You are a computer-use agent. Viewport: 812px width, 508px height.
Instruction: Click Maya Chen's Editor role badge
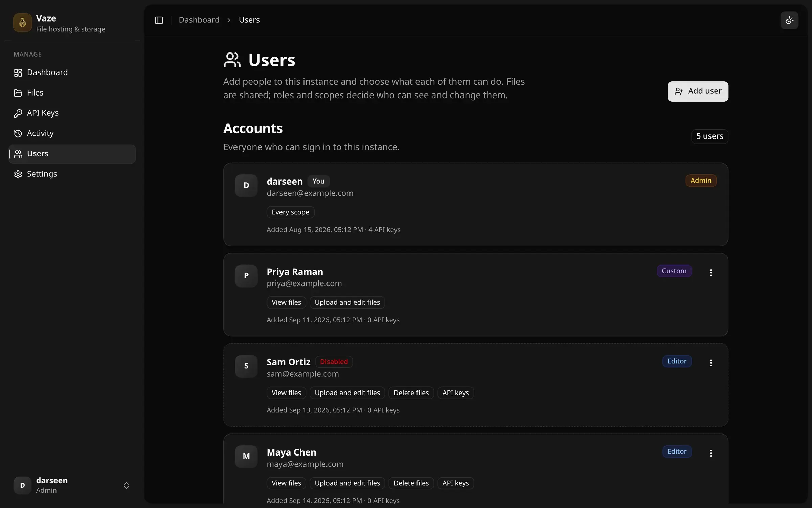point(677,451)
